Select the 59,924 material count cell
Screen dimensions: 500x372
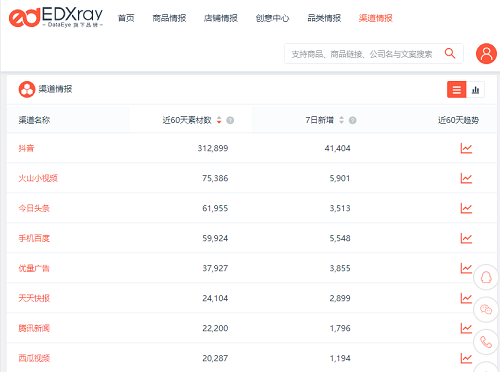215,238
